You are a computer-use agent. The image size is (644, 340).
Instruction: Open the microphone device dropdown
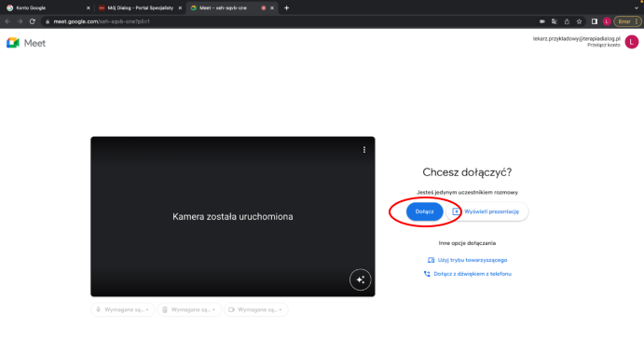click(122, 309)
